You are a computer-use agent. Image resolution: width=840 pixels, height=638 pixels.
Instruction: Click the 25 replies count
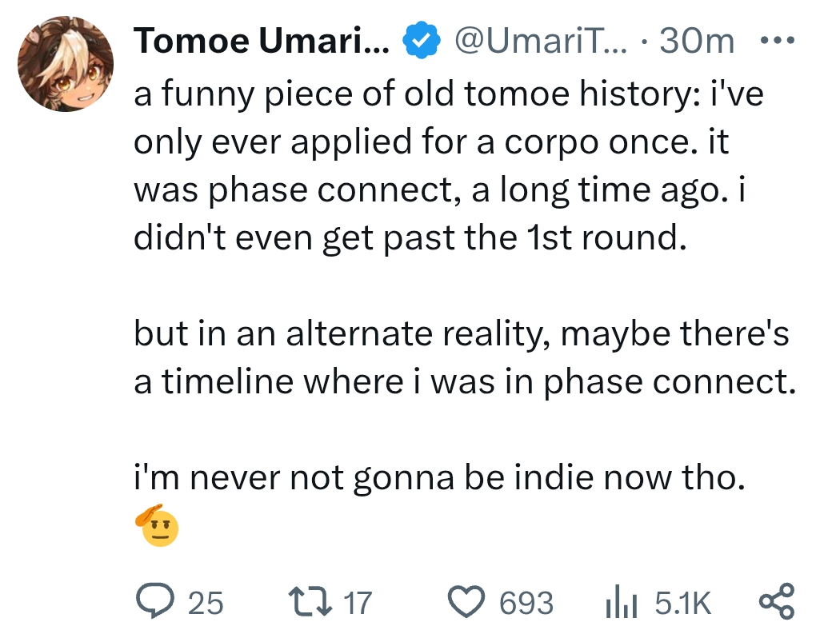(x=206, y=603)
